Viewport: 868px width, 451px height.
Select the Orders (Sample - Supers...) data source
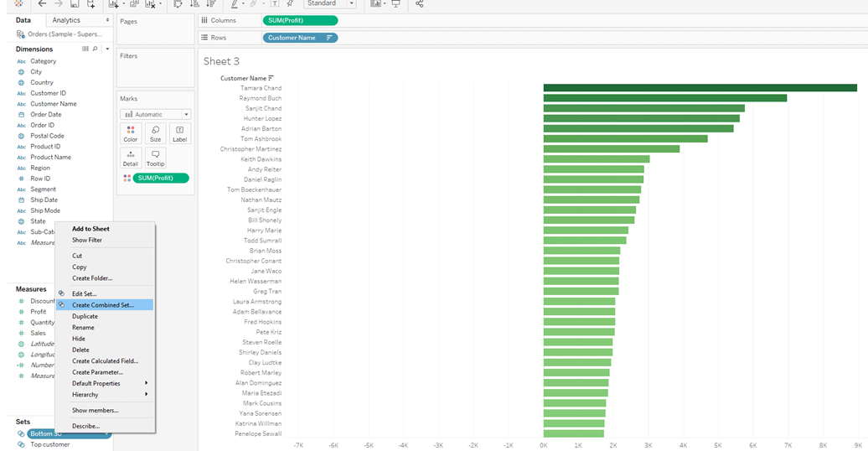59,34
